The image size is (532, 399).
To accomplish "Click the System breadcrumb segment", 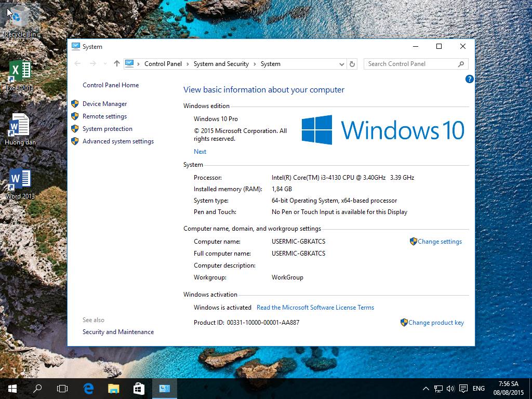I will tap(270, 64).
